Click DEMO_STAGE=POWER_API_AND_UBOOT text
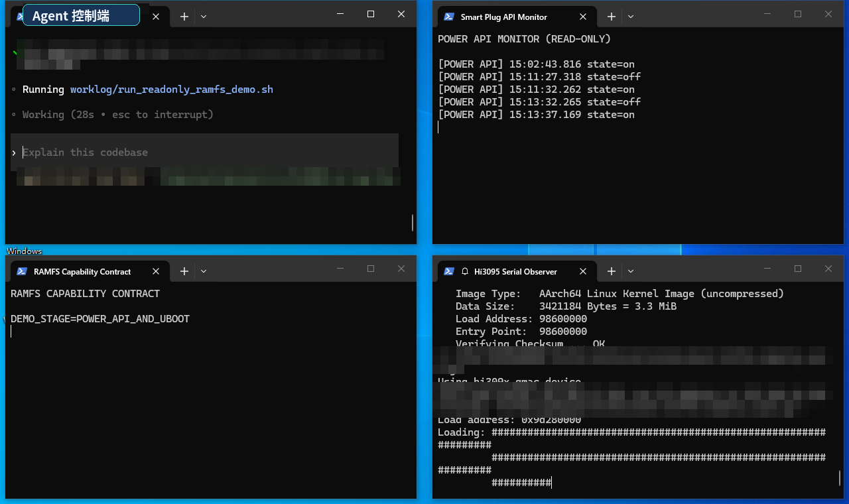The width and height of the screenshot is (849, 504). [100, 319]
